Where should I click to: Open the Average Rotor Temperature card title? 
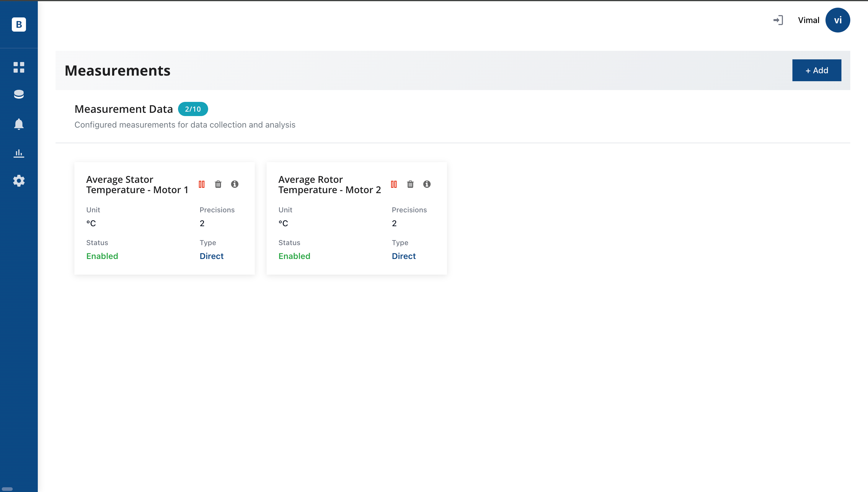[329, 185]
